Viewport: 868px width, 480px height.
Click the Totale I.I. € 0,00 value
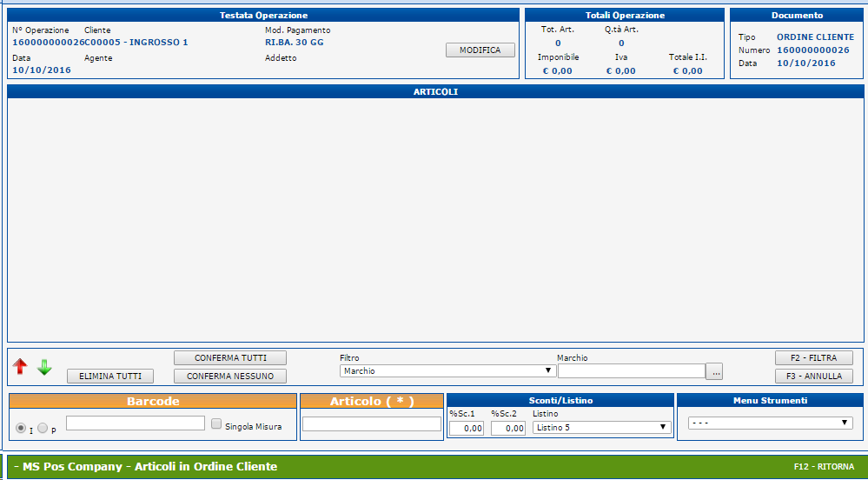click(x=687, y=70)
